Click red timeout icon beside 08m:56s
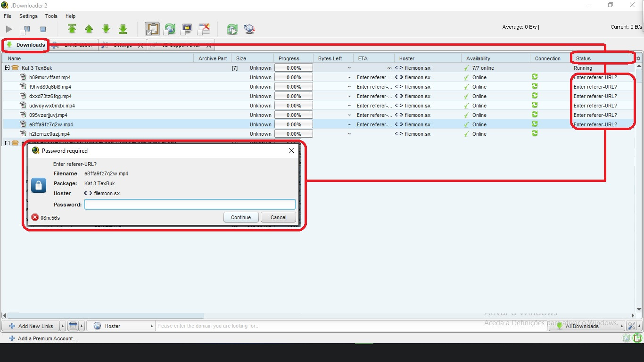 click(x=35, y=217)
